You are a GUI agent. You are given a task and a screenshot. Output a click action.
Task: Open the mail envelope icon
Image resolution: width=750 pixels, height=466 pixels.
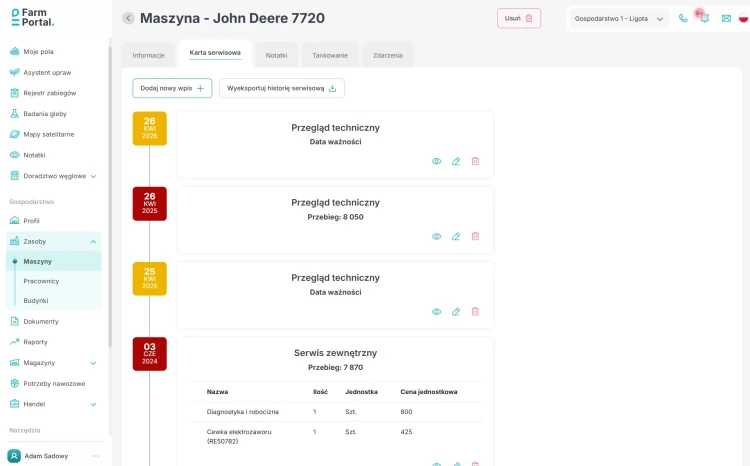tap(726, 18)
